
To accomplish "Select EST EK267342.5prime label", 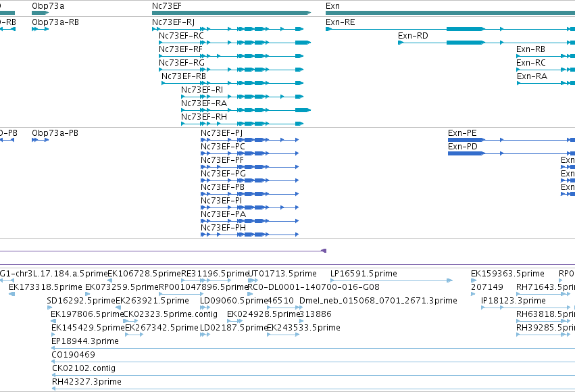I will tap(161, 328).
